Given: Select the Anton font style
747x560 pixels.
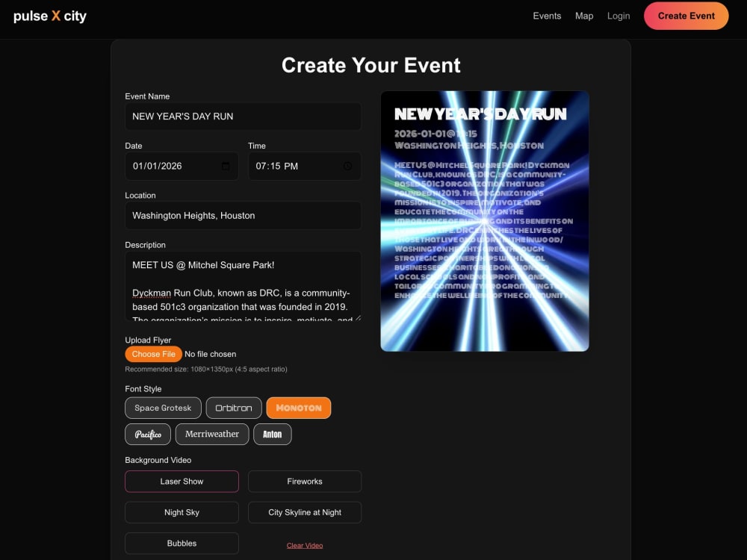Looking at the screenshot, I should coord(273,435).
